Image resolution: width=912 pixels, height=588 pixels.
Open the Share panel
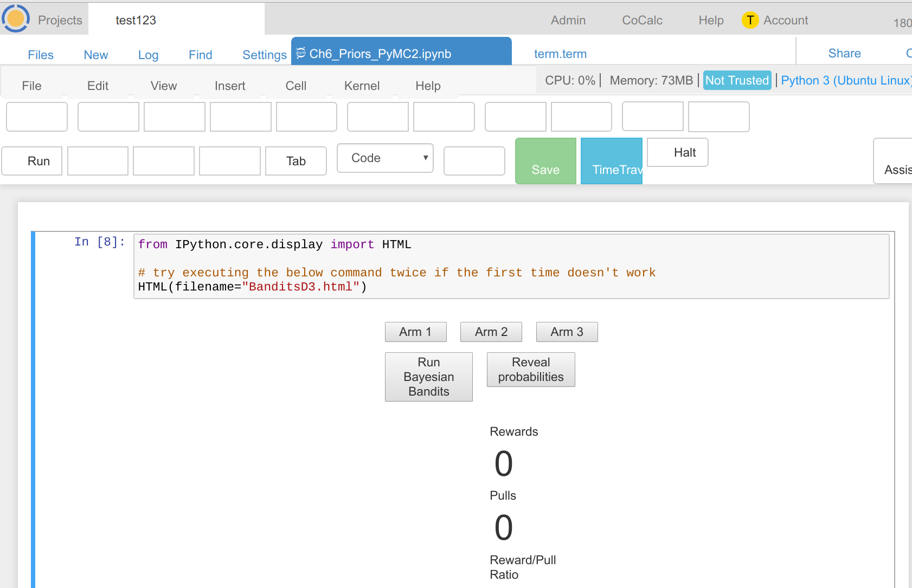[x=844, y=53]
